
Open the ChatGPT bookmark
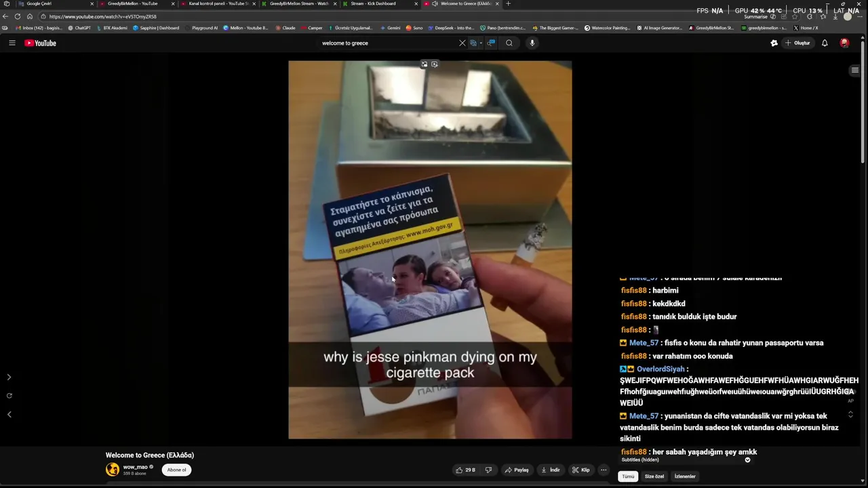[79, 28]
